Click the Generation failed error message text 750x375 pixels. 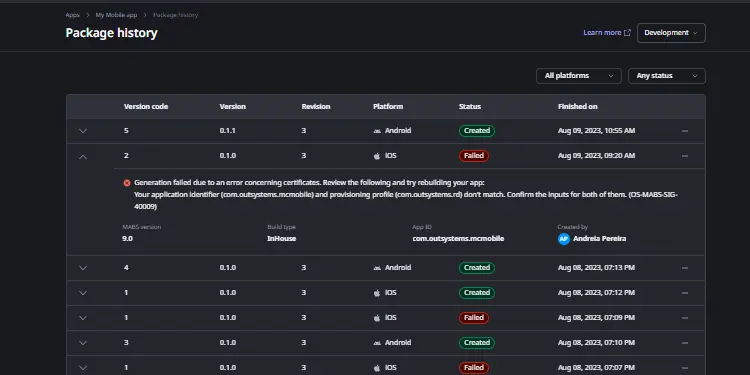pos(406,195)
